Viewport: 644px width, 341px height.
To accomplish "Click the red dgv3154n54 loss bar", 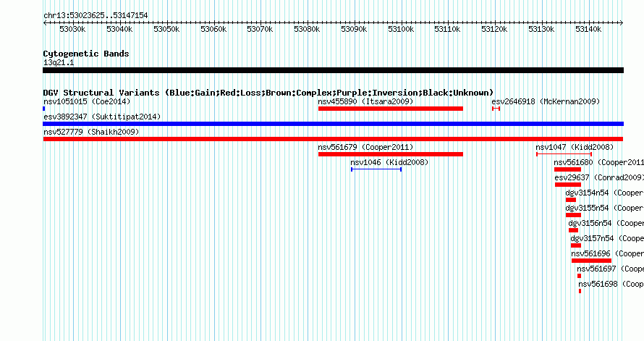I will tap(571, 200).
